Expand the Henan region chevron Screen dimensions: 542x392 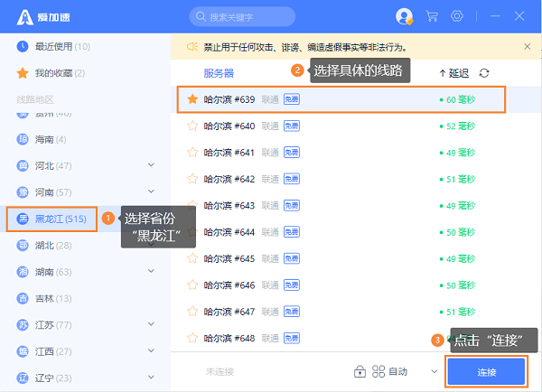151,191
